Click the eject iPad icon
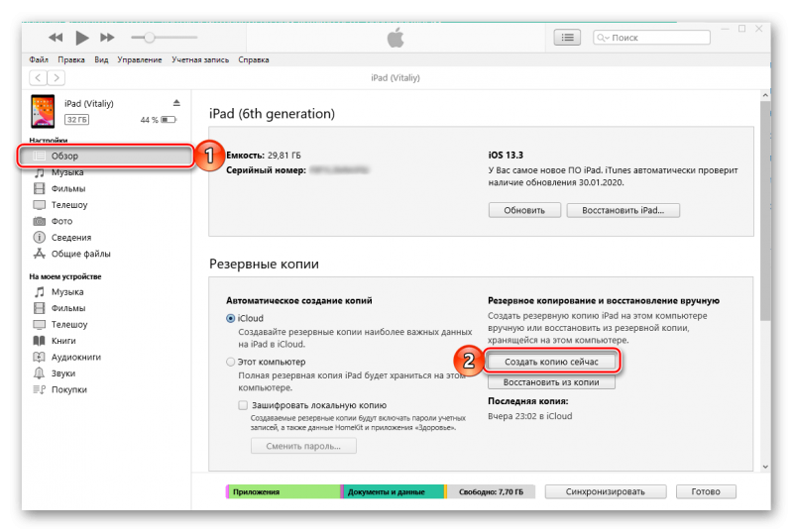Viewport: 793px width, 532px height. coord(176,103)
